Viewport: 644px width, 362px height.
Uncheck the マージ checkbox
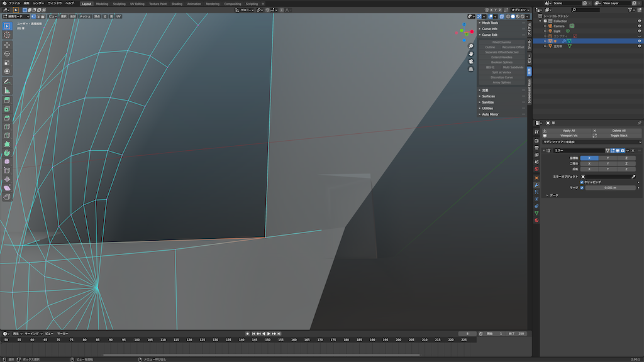(x=582, y=187)
